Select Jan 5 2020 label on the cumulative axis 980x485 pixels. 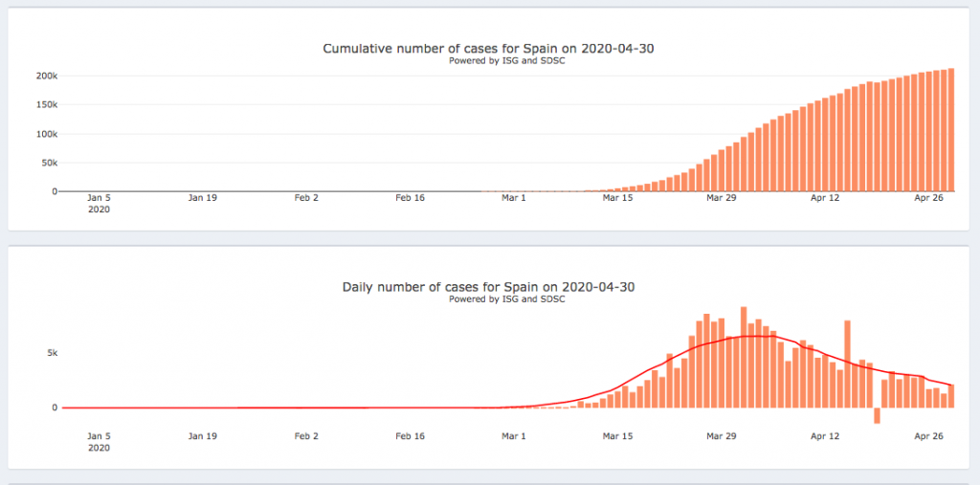click(100, 203)
